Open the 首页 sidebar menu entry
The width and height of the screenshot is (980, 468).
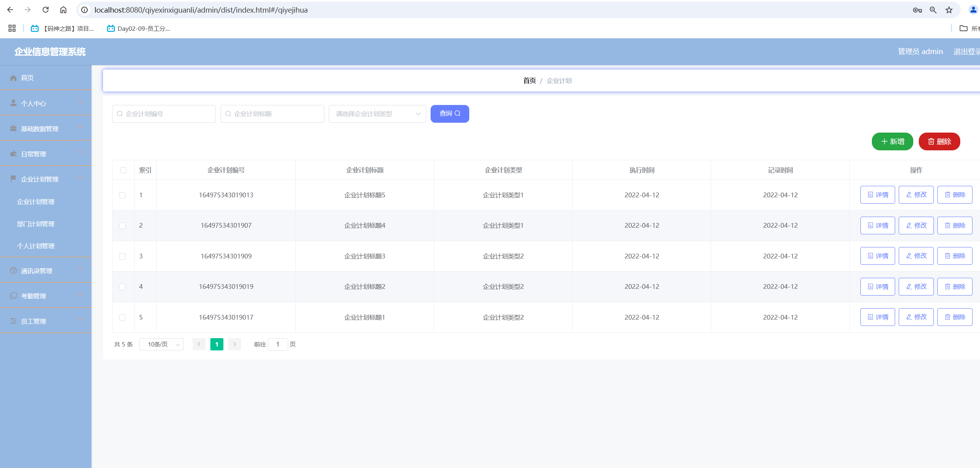tap(46, 78)
